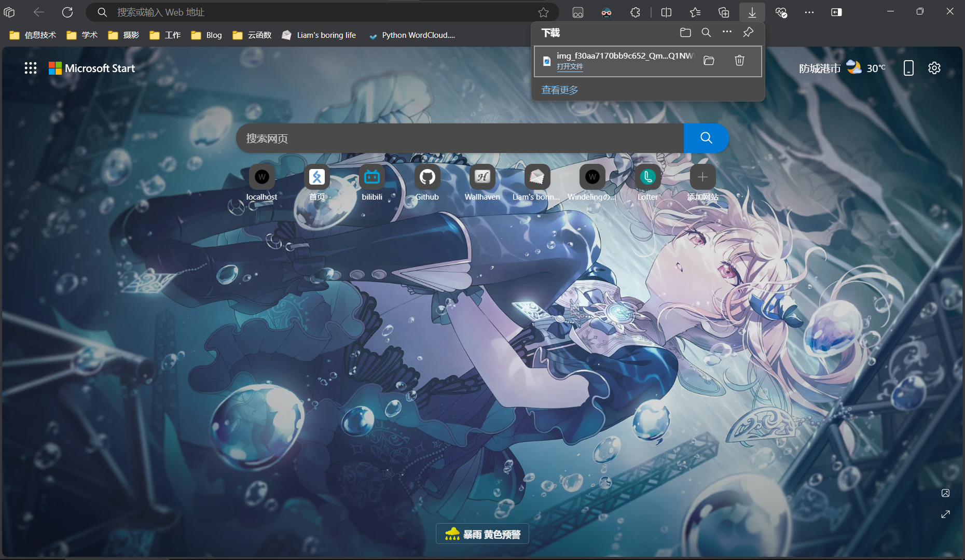
Task: Click the downloaded file name img_f30aa7170bb9c652
Action: [x=625, y=55]
